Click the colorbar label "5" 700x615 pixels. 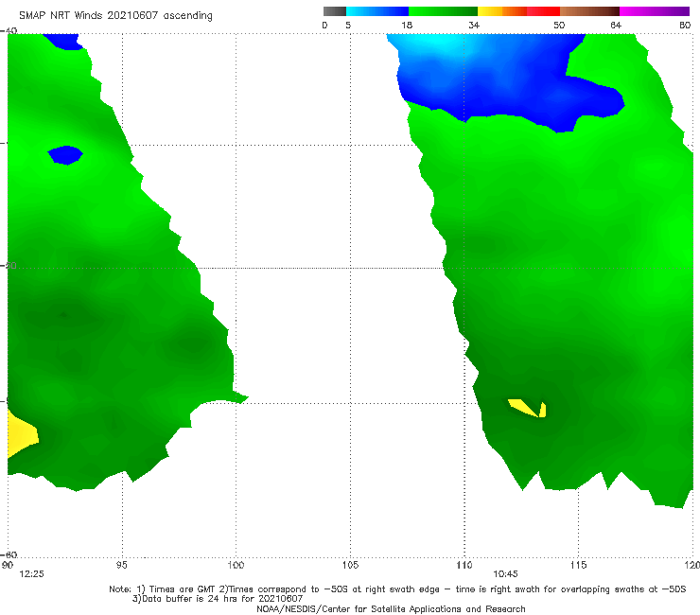click(x=348, y=25)
